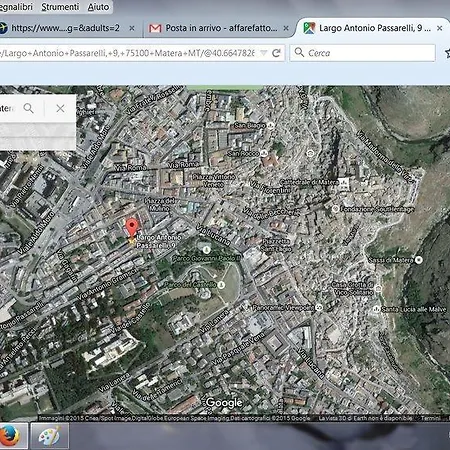Open the Strumenti menu

point(60,7)
